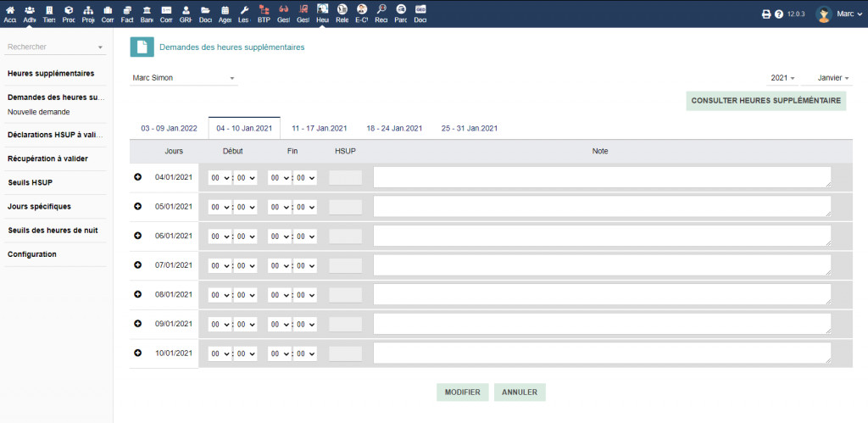Switch to the 11 - 17 Jan.2021 tab
Screen dimensions: 868x423
pos(320,128)
